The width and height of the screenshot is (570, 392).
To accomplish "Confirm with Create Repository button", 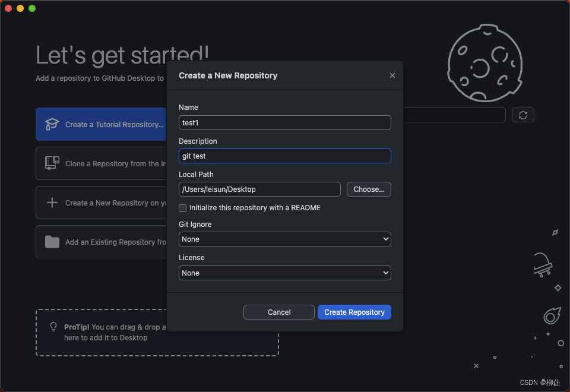I will [354, 312].
